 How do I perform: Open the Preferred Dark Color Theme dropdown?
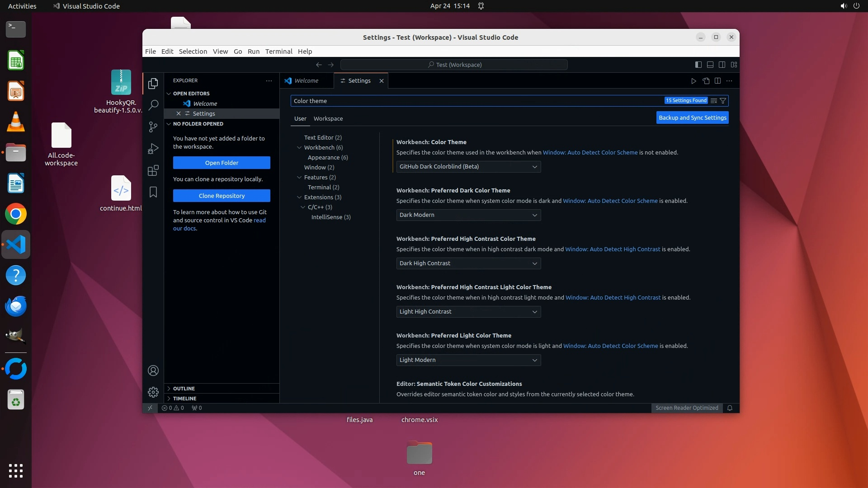tap(468, 215)
